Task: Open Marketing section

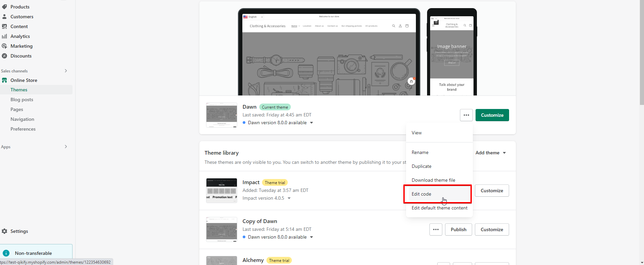Action: (21, 46)
